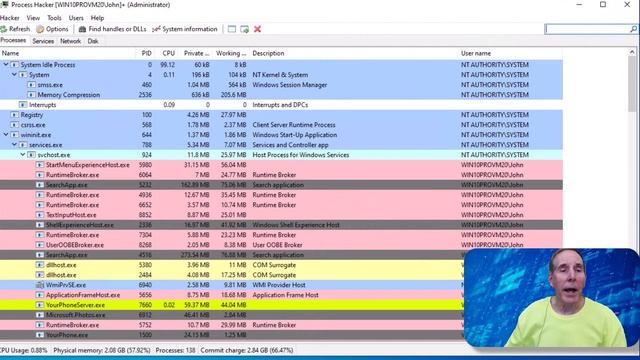Click the csrss.exe process icon

click(14, 125)
